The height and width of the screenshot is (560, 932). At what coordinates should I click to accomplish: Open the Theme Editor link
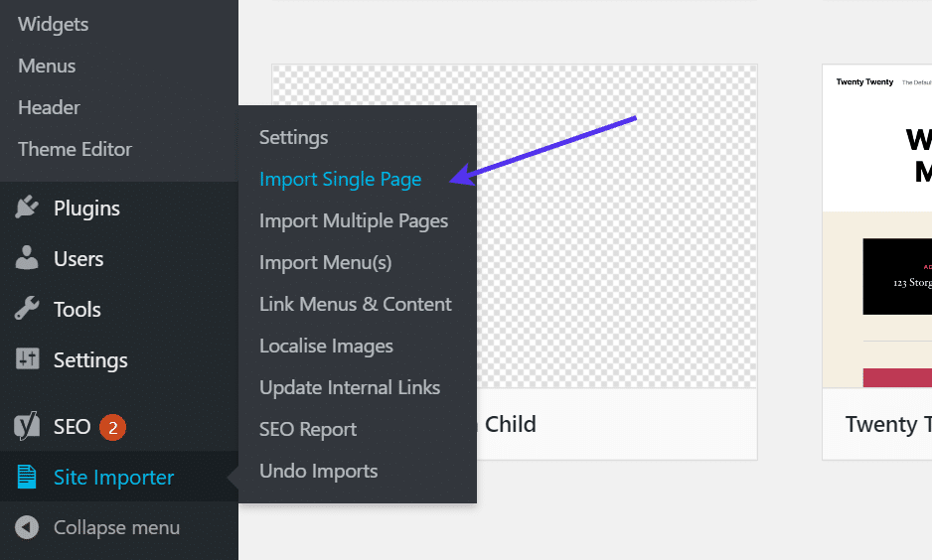click(x=75, y=149)
